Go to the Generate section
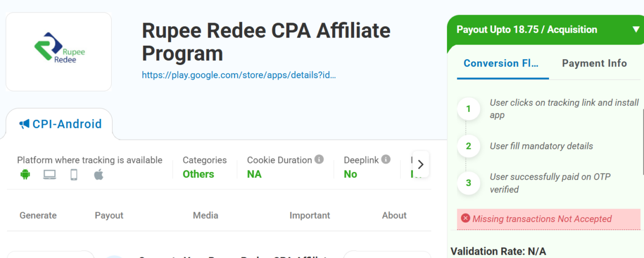 (38, 215)
